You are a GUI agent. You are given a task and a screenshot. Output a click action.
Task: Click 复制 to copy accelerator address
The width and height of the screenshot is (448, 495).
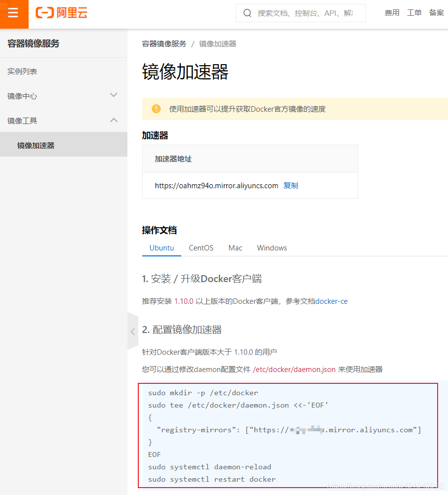click(290, 186)
